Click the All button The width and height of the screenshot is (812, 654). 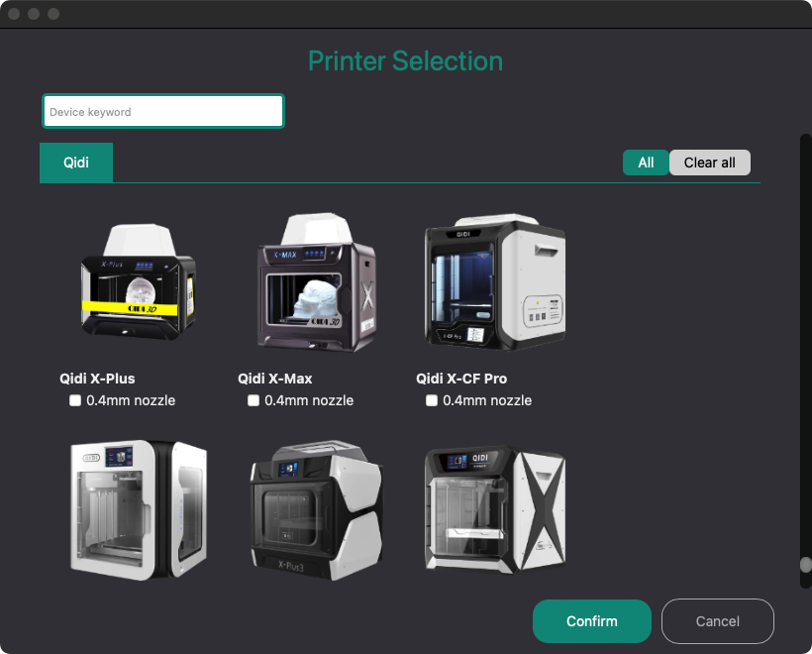click(646, 163)
